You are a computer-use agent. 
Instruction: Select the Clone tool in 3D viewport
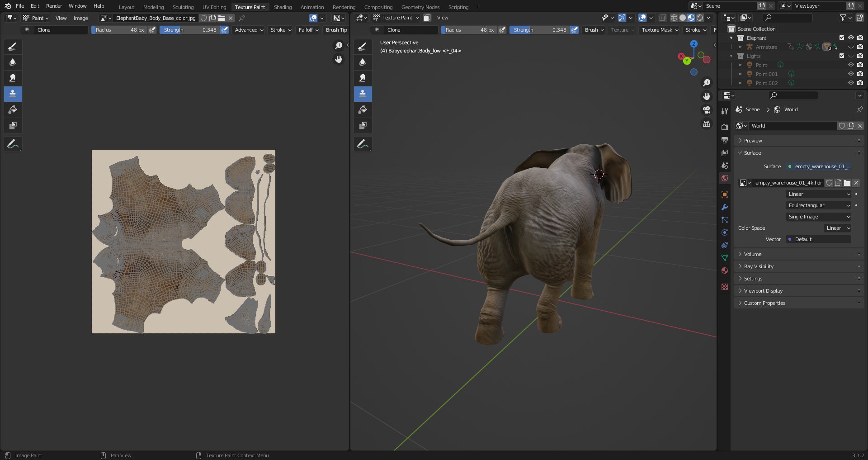click(363, 94)
